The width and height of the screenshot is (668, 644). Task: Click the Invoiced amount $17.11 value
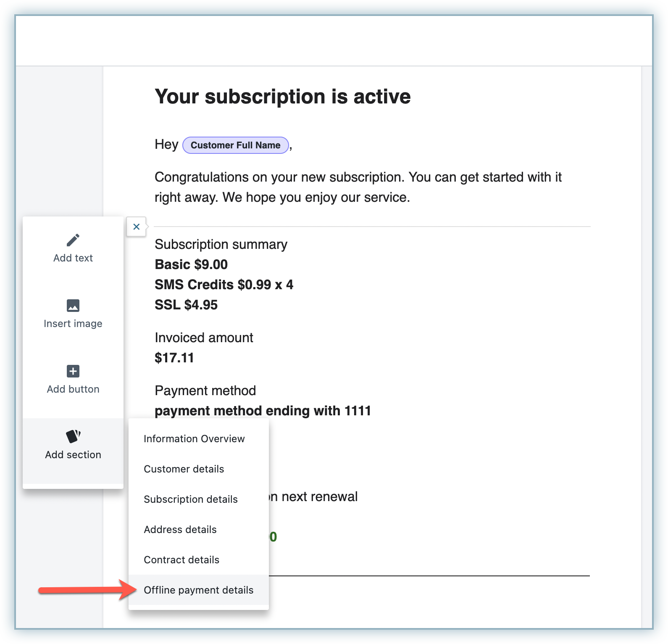pyautogui.click(x=174, y=358)
